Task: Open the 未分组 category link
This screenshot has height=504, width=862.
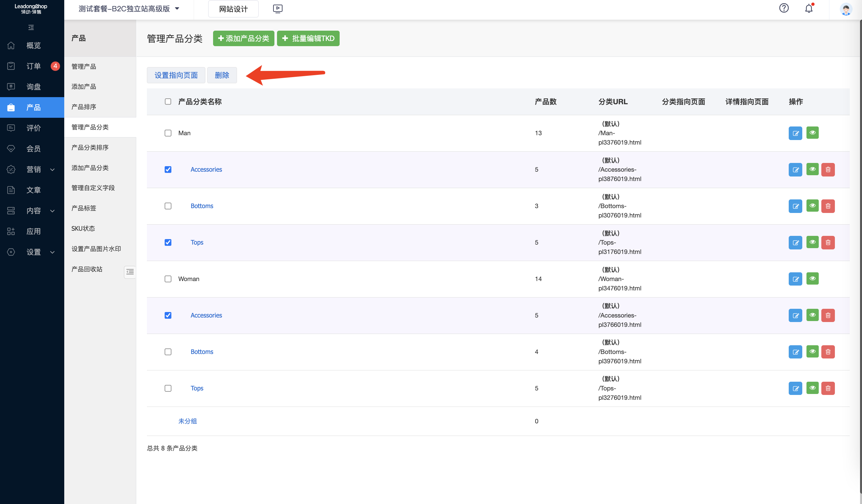Action: pos(187,421)
